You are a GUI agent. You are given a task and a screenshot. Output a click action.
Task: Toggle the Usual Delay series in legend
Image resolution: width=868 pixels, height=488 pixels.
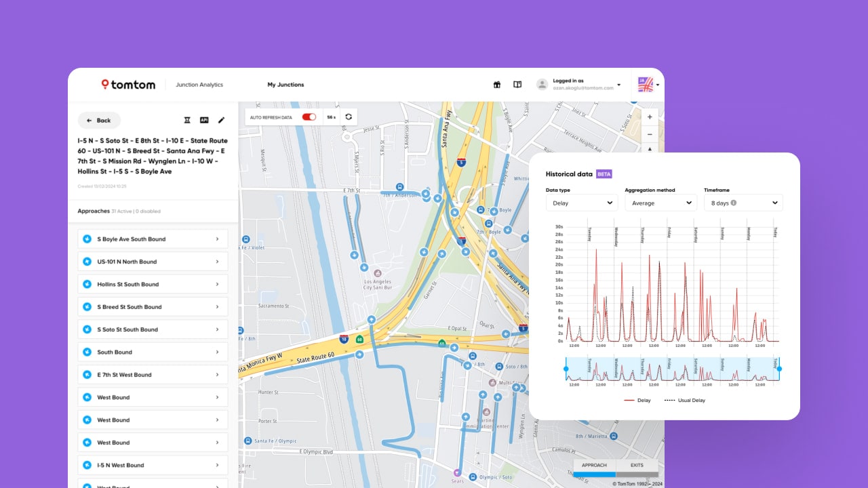click(x=685, y=401)
